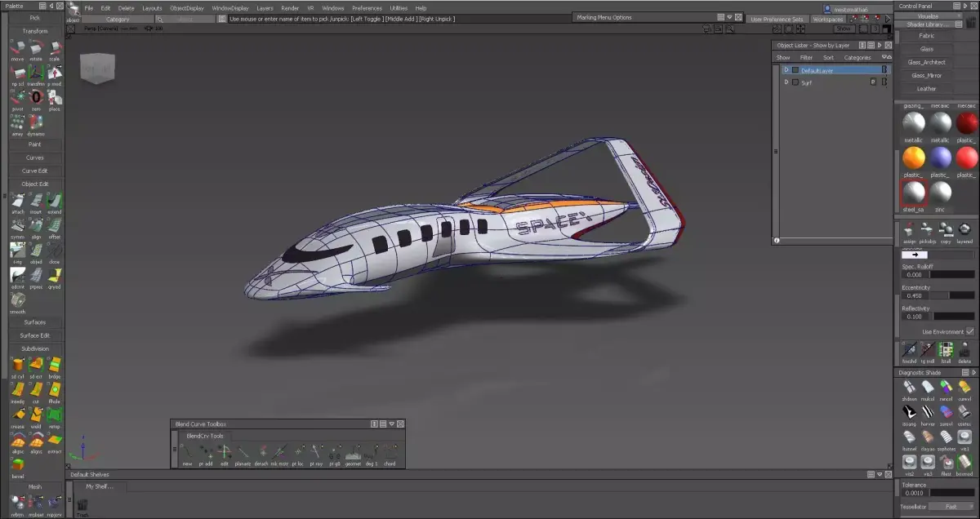Click the copy shader icon
The width and height of the screenshot is (980, 519).
[x=946, y=233]
